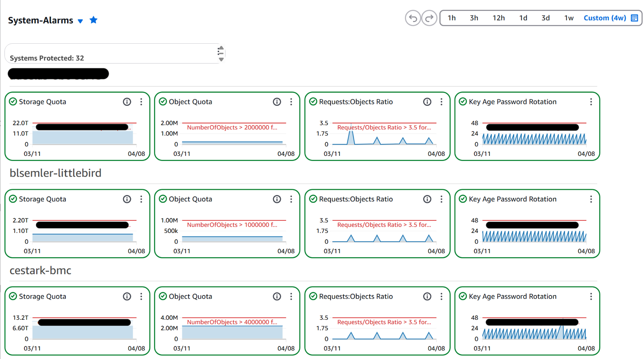Image resolution: width=644 pixels, height=359 pixels.
Task: Open the kebab menu on the first Key Age Password Rotation
Action: 591,102
